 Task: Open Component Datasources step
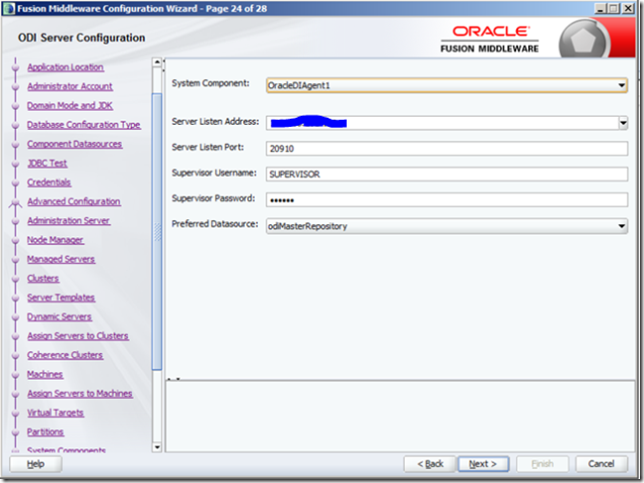pyautogui.click(x=75, y=144)
